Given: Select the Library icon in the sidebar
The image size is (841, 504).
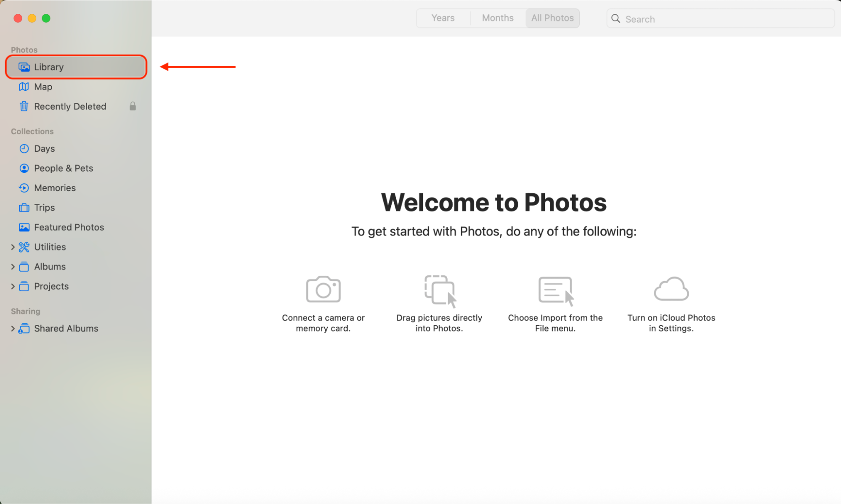Looking at the screenshot, I should pyautogui.click(x=24, y=66).
